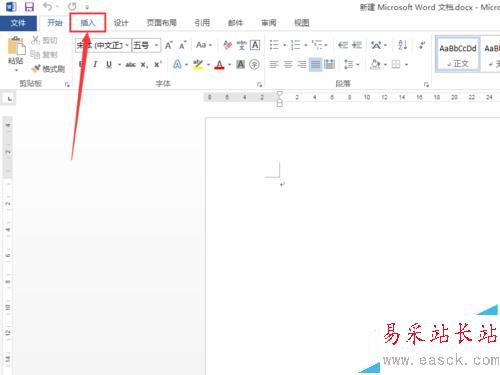Open the 邮件 (Mailings) tab
This screenshot has height=375, width=500.
235,23
